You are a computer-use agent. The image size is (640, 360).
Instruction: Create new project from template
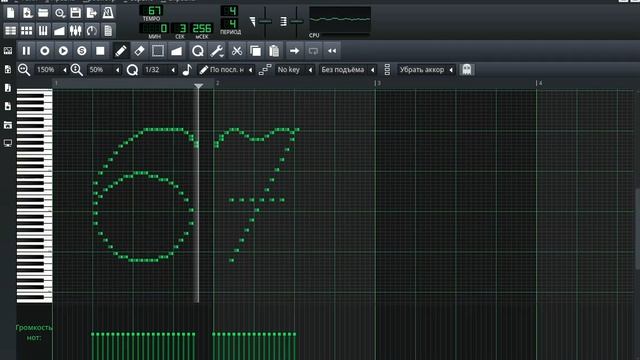tap(27, 13)
